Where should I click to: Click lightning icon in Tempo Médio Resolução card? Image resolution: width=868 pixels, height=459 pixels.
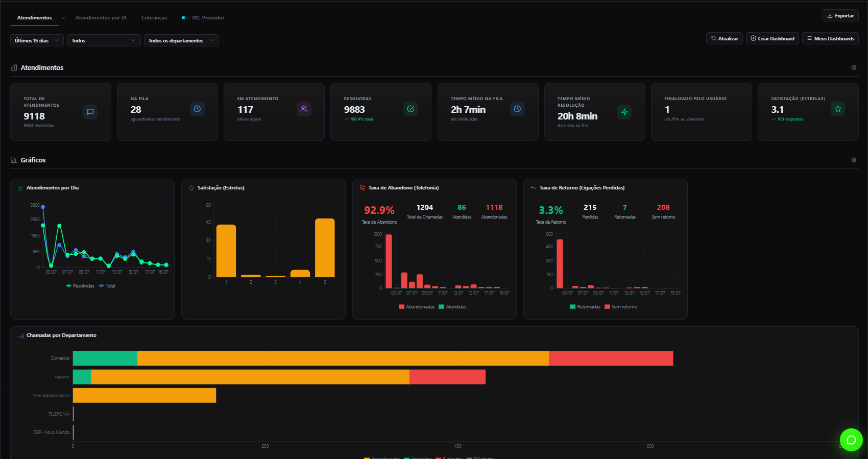click(x=624, y=112)
